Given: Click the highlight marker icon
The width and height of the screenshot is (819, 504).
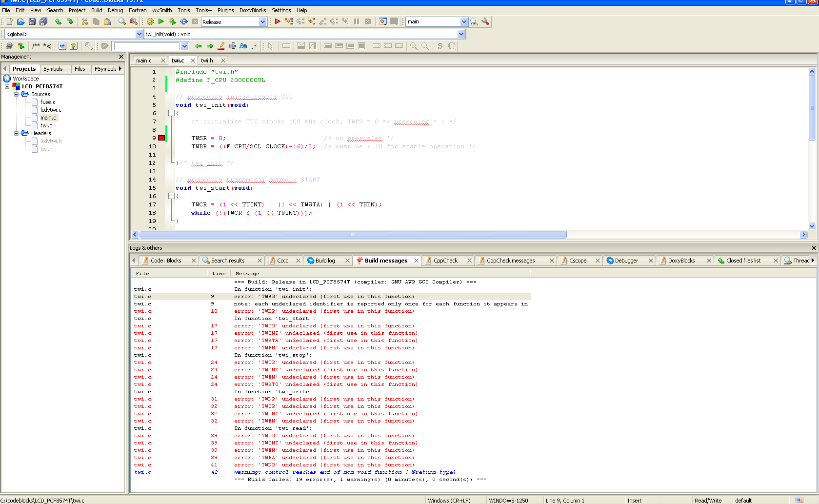Looking at the screenshot, I should 221,46.
